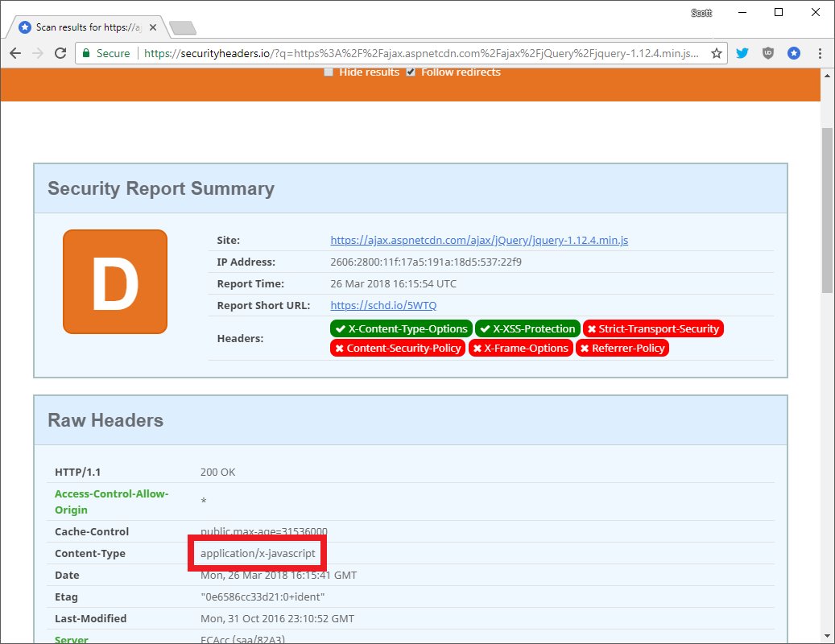The height and width of the screenshot is (644, 835).
Task: Click the HTTP/1.1 row label
Action: (78, 472)
